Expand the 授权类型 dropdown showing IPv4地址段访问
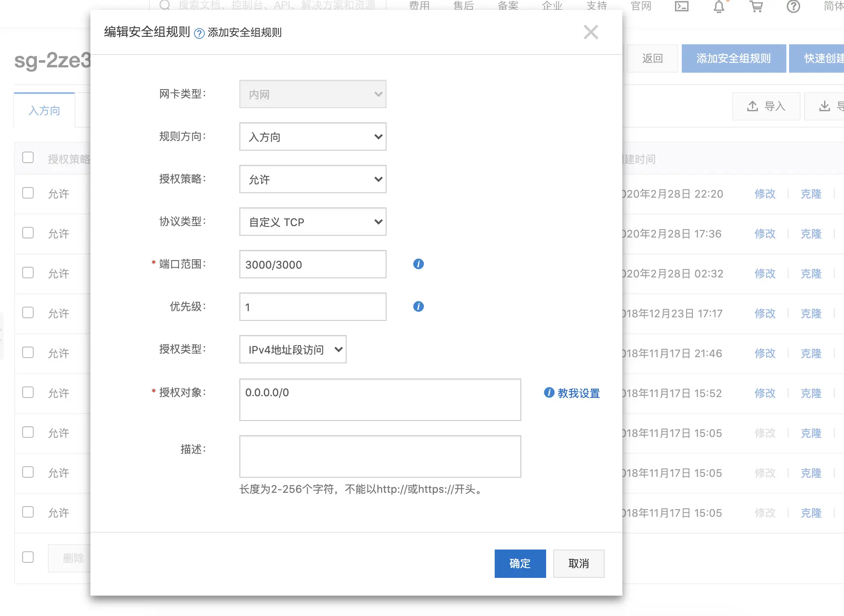Viewport: 844px width, 616px height. [x=293, y=349]
